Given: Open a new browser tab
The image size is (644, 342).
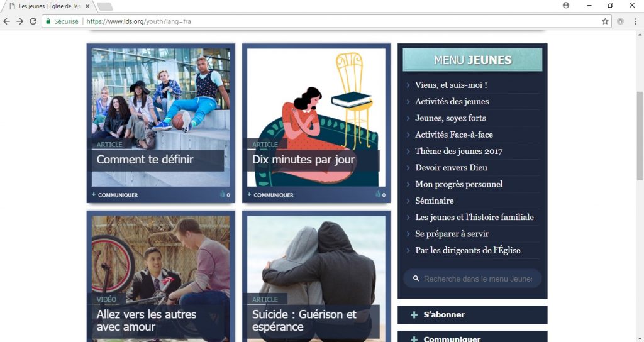Looking at the screenshot, I should tap(105, 6).
